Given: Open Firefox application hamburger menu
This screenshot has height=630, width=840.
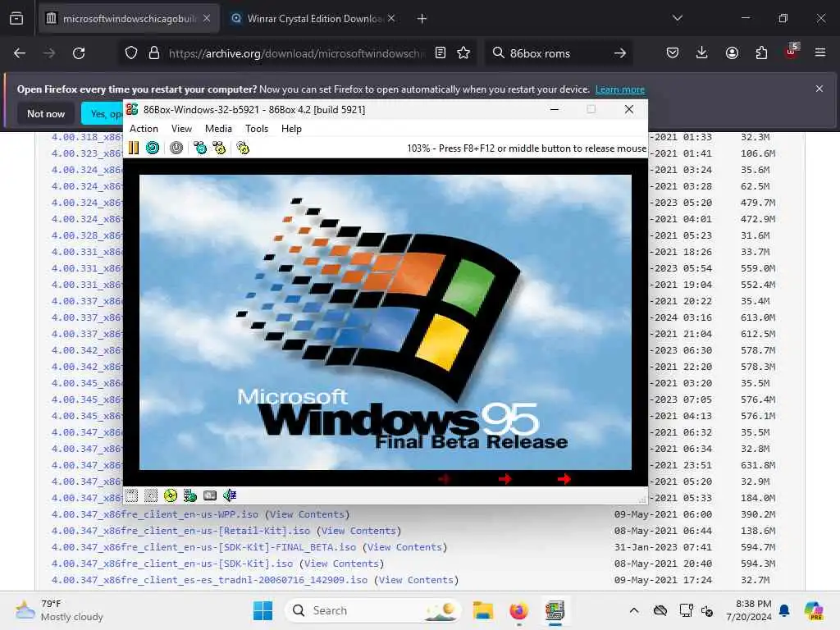Looking at the screenshot, I should point(820,52).
